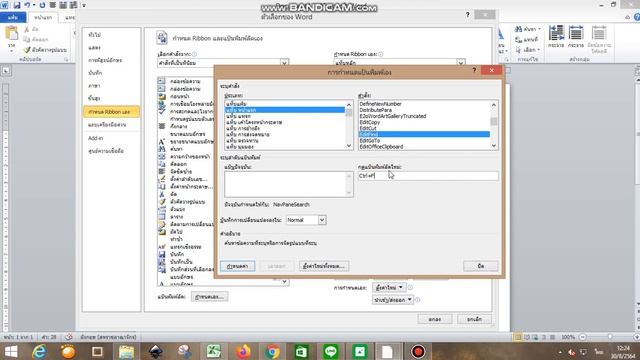
Task: Click up arrow of Categories list scrollbar
Action: pyautogui.click(x=349, y=104)
